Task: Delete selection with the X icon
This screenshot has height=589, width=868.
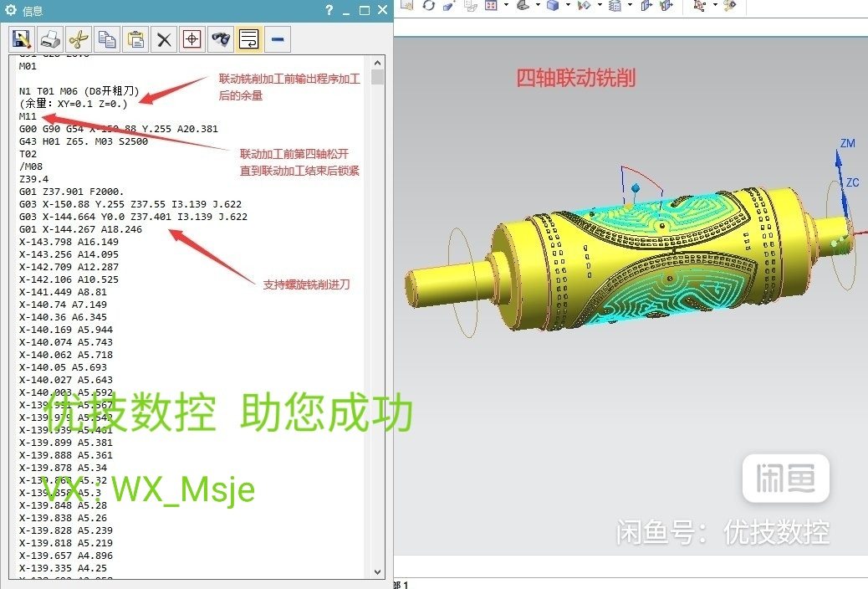Action: (164, 39)
